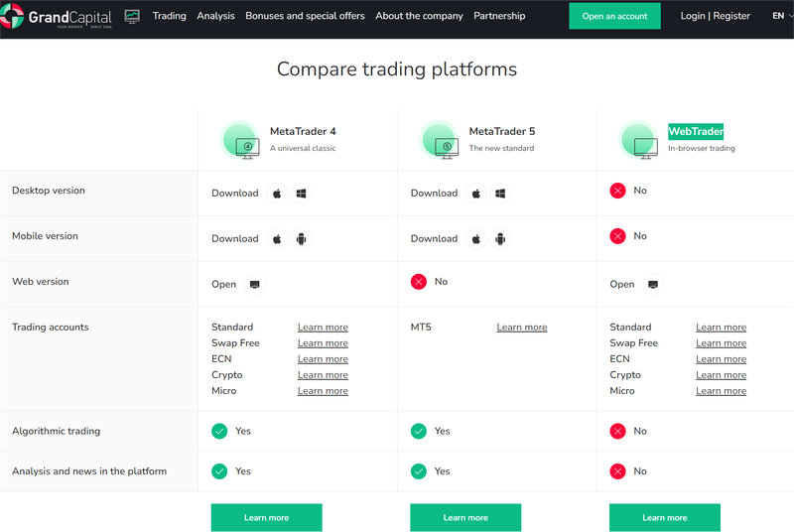
Task: Open Learn more for MetaTrader 4 Standard account
Action: pyautogui.click(x=323, y=328)
